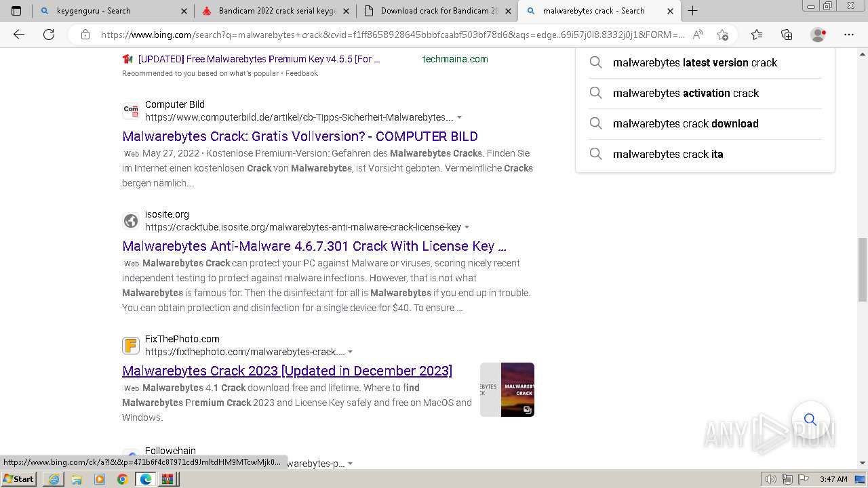Click the Computer Bild site name text
The width and height of the screenshot is (868, 488).
(175, 104)
